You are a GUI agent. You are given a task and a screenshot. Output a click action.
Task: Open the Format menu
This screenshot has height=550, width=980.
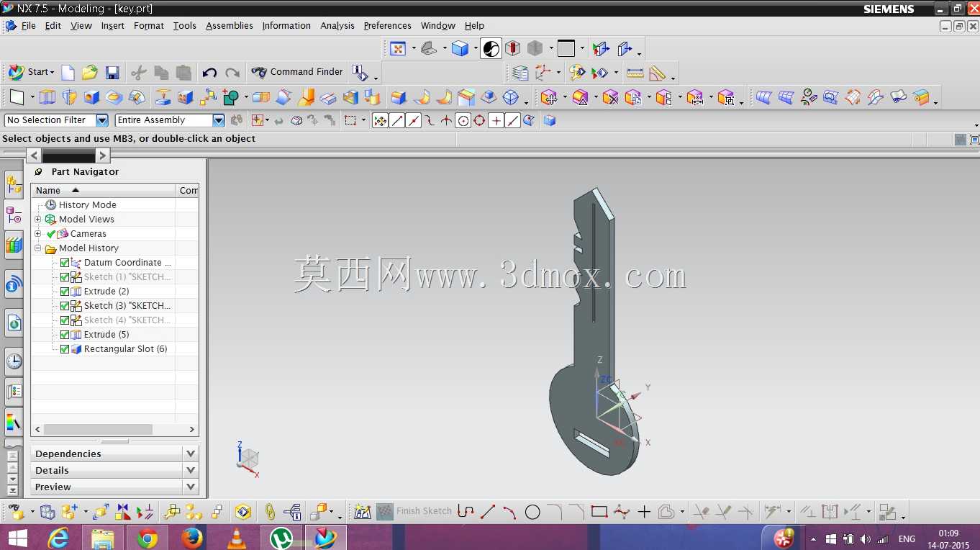pos(149,26)
